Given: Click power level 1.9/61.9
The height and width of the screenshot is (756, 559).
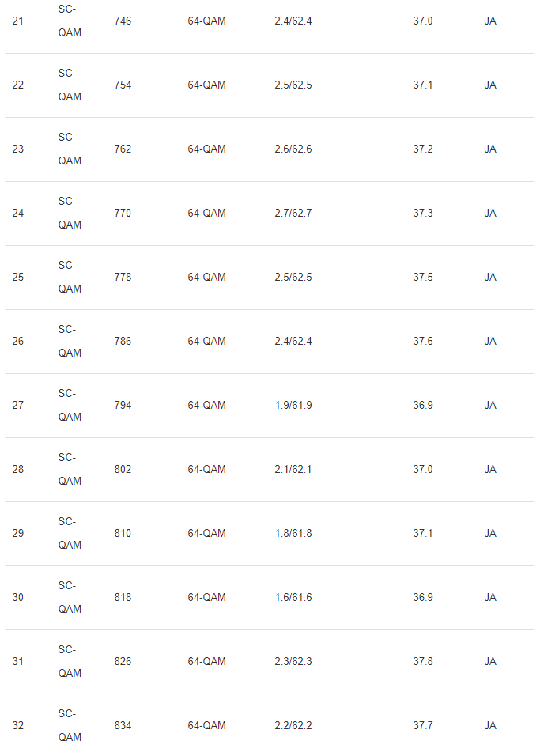Looking at the screenshot, I should click(x=293, y=405).
